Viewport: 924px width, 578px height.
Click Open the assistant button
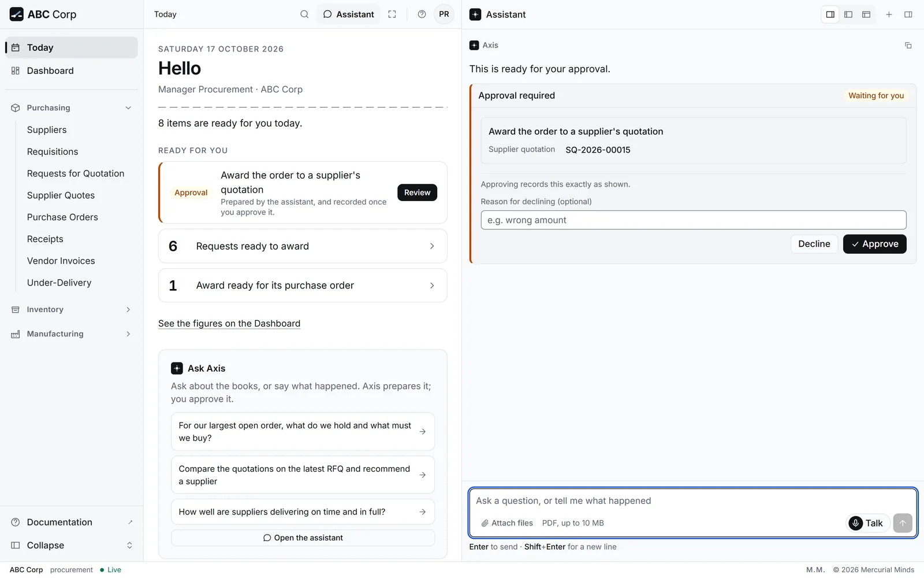303,538
